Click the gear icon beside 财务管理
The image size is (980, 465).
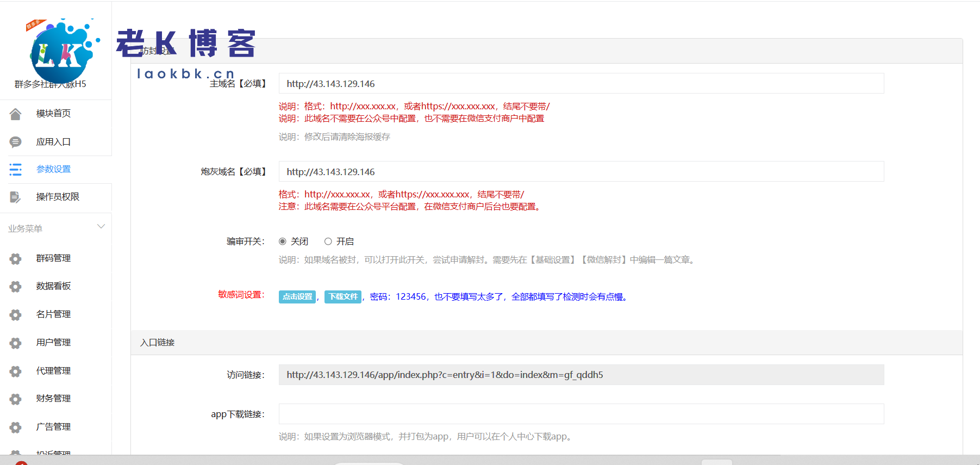pos(15,399)
